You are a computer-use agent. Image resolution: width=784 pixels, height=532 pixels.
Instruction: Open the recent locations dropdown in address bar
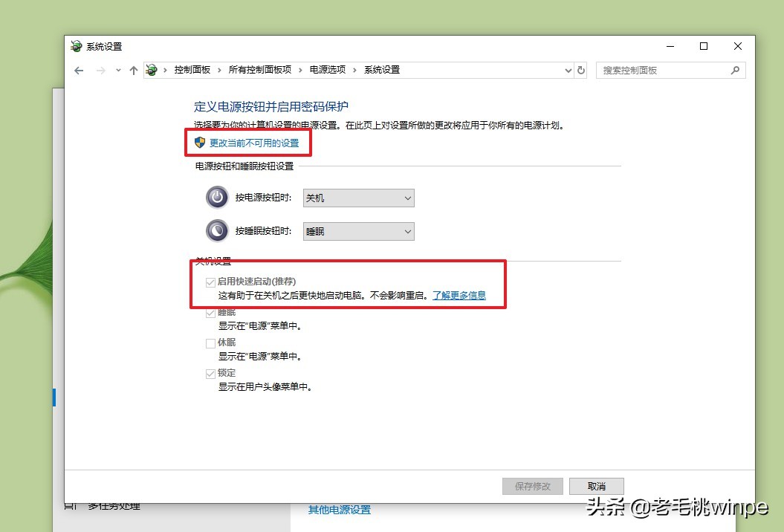pos(567,69)
